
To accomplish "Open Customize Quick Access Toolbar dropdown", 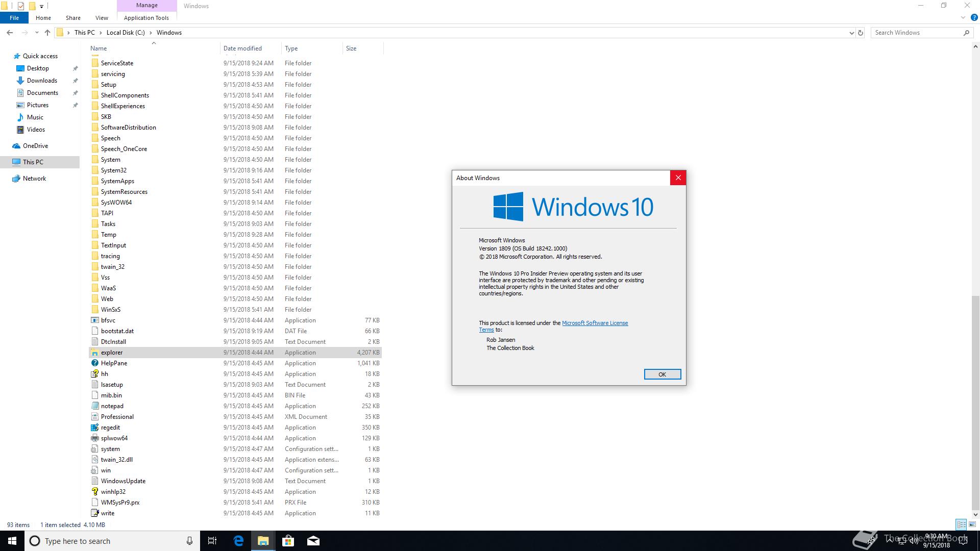I will pyautogui.click(x=41, y=6).
